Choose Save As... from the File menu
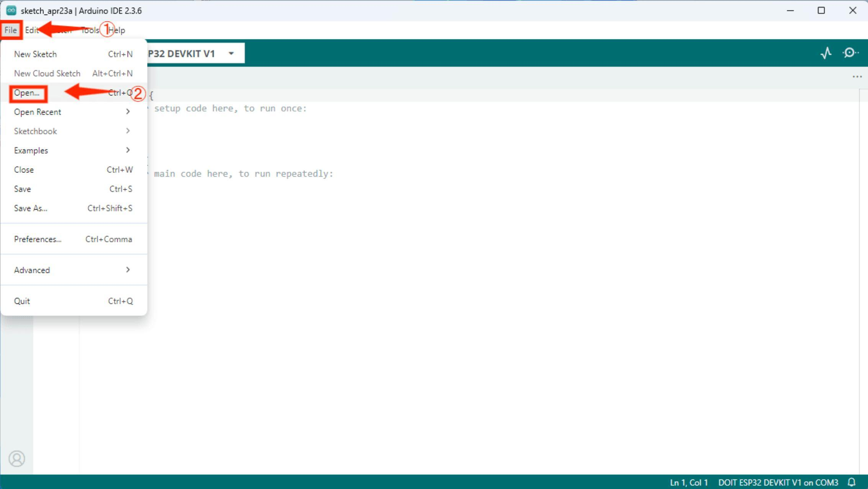Image resolution: width=868 pixels, height=489 pixels. point(74,208)
